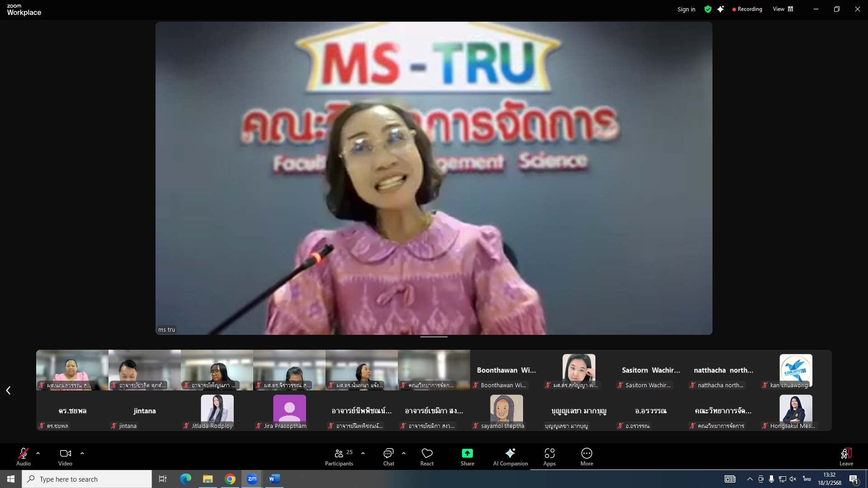Click the encryption shield icon
Image resolution: width=868 pixels, height=488 pixels.
[x=708, y=9]
